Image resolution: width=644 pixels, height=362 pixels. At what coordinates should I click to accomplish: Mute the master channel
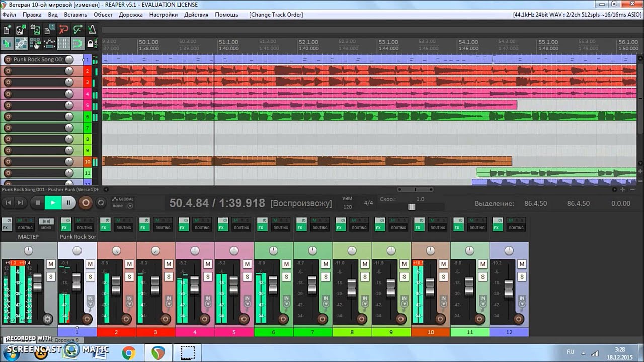click(x=51, y=264)
